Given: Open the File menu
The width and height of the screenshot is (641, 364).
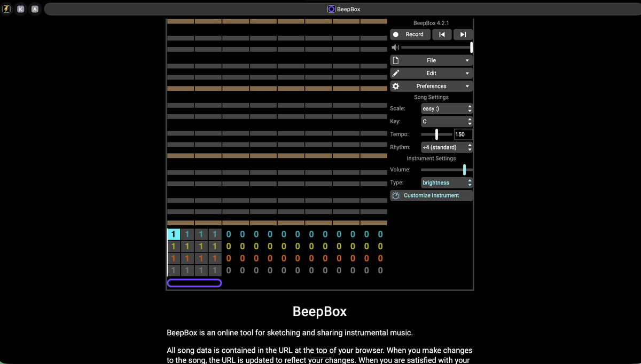Looking at the screenshot, I should (x=431, y=60).
